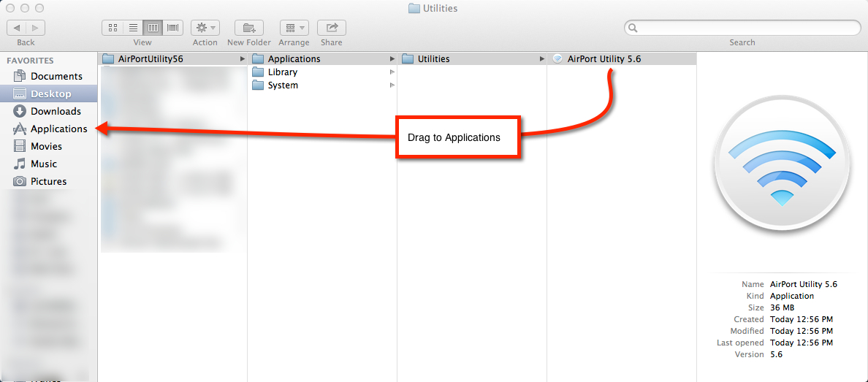Click the arrow beside System folder

392,85
